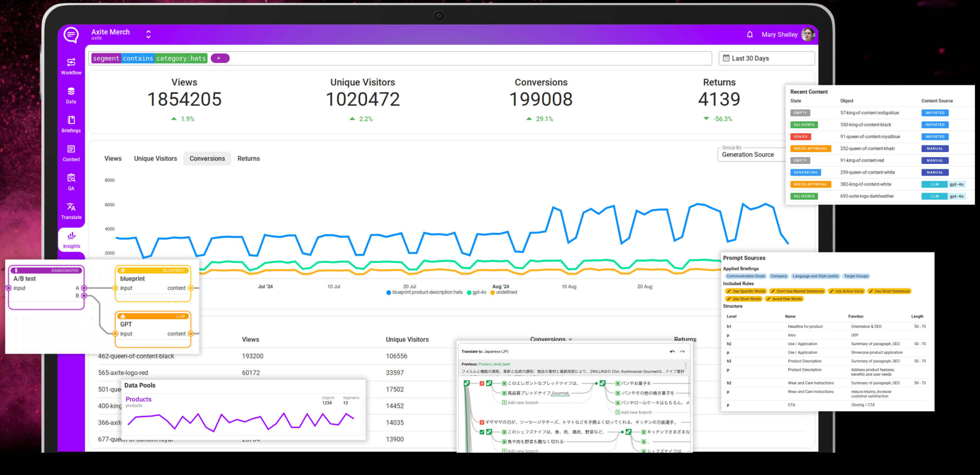
Task: Collapse branch node after このエレガントな text
Action: (602, 383)
